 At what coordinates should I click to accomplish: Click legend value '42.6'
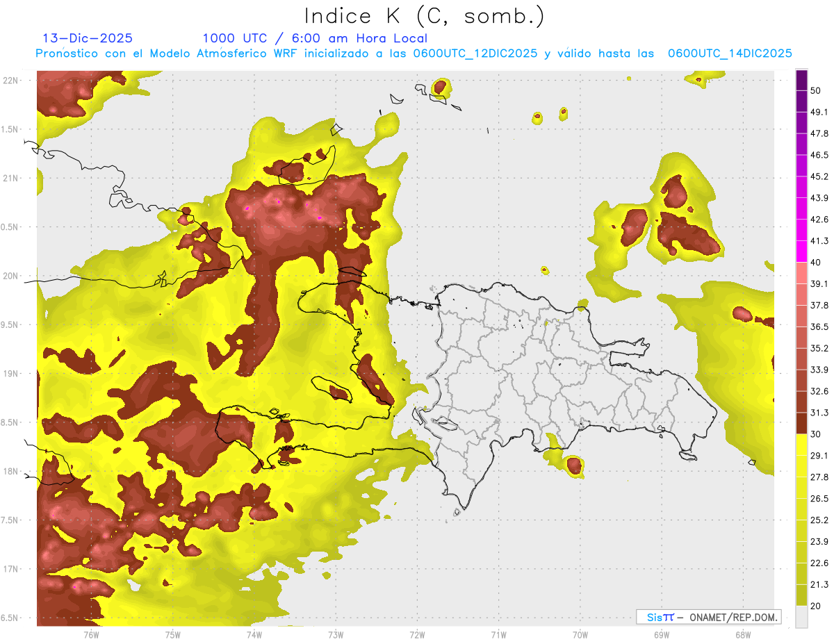(819, 220)
